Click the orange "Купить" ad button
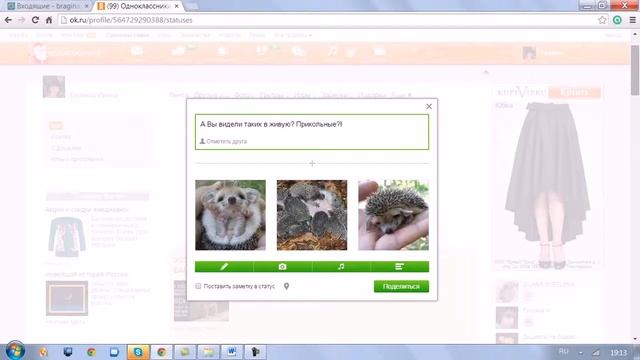Viewport: 640px width, 360px height. [x=574, y=92]
